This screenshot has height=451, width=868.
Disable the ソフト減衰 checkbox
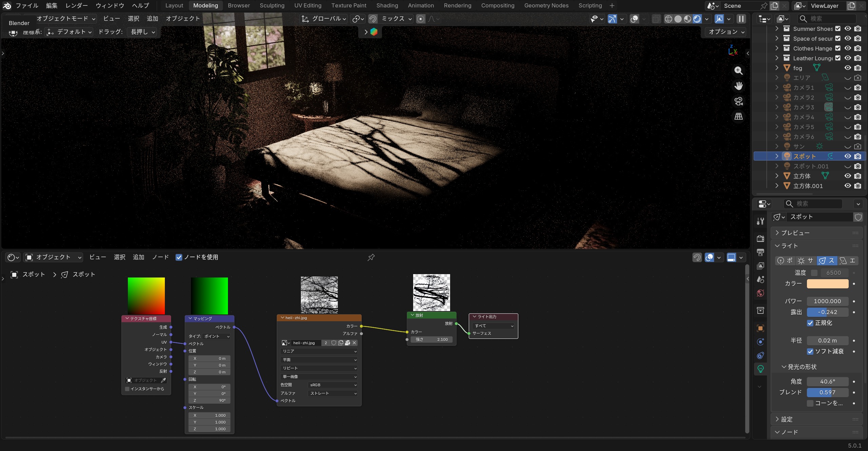tap(810, 351)
